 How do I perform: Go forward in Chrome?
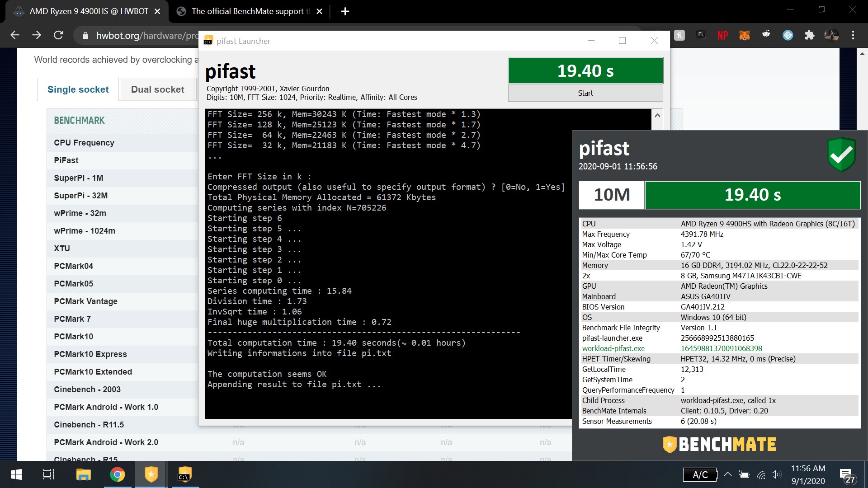pos(37,35)
